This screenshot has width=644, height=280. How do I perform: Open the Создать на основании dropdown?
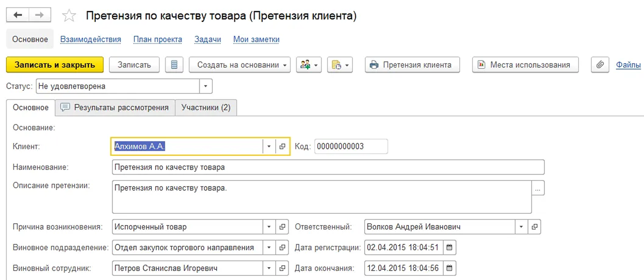tap(239, 65)
